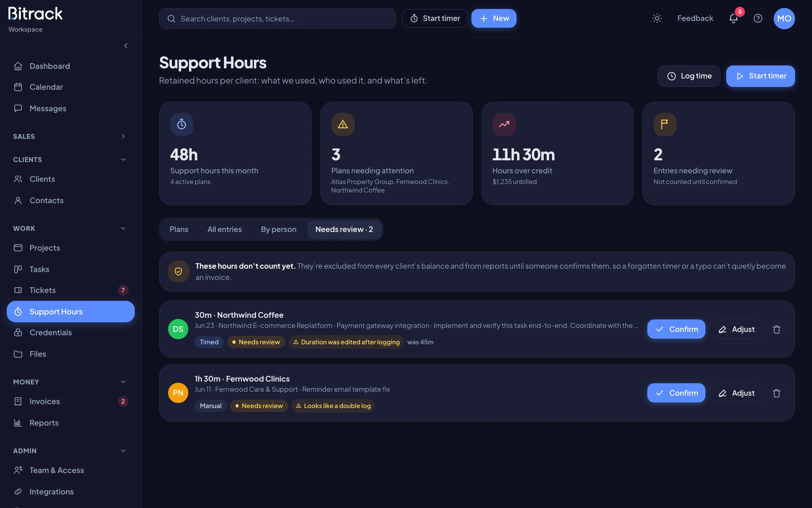The image size is (812, 508).
Task: Delete the Fernwood Clinics entry trash icon
Action: point(776,393)
